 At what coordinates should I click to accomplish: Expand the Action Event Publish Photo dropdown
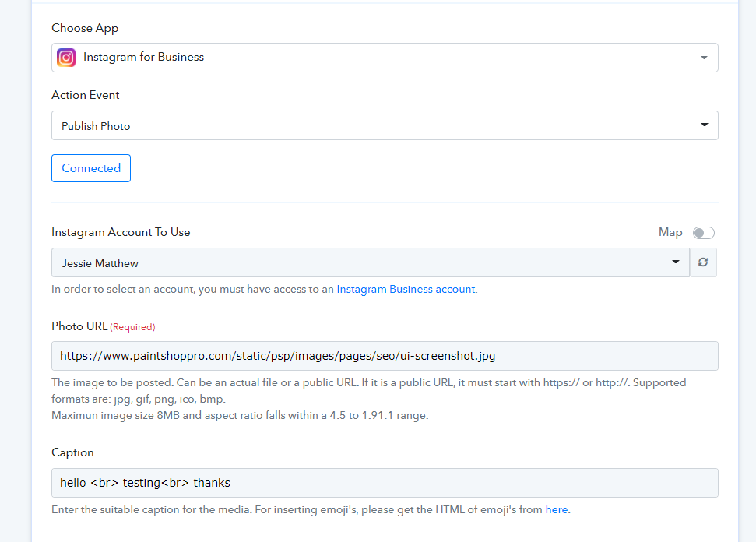(385, 125)
